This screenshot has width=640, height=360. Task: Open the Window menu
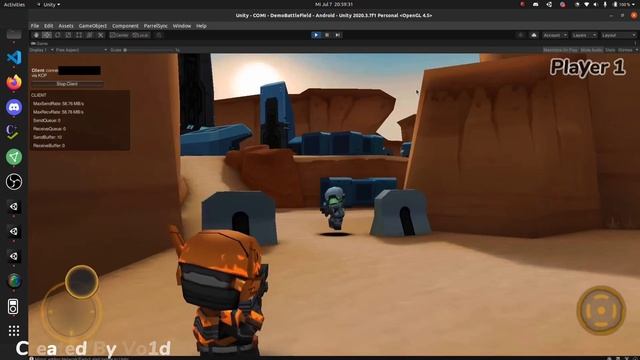(x=182, y=26)
